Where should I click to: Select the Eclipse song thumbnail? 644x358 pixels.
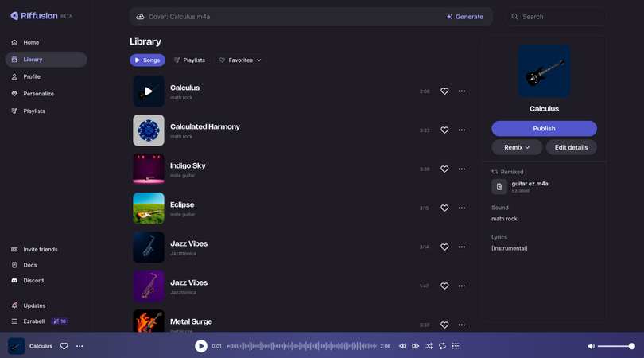149,208
